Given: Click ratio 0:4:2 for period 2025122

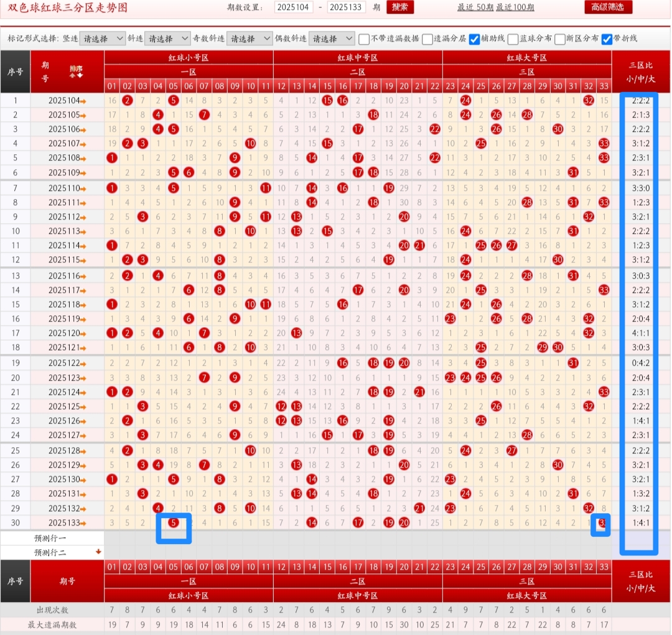Looking at the screenshot, I should click(x=641, y=363).
